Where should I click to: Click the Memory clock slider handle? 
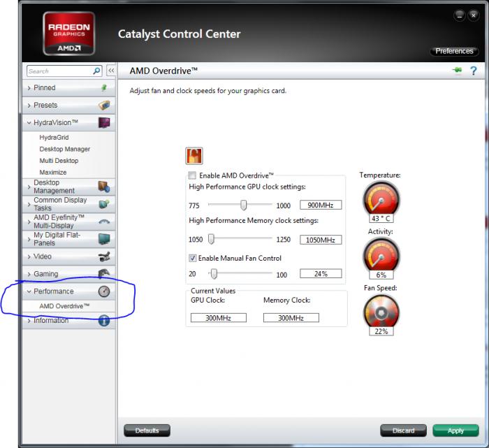pyautogui.click(x=211, y=239)
